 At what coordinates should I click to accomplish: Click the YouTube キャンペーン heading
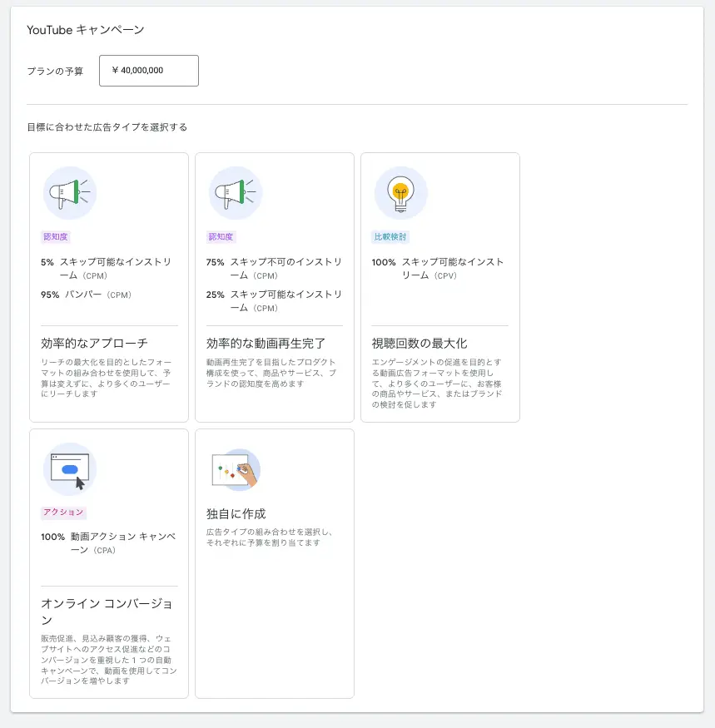[x=86, y=30]
